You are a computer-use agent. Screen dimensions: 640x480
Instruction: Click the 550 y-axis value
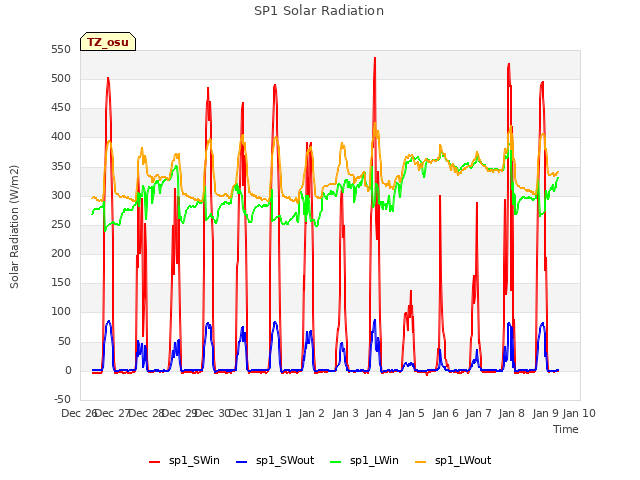(61, 49)
